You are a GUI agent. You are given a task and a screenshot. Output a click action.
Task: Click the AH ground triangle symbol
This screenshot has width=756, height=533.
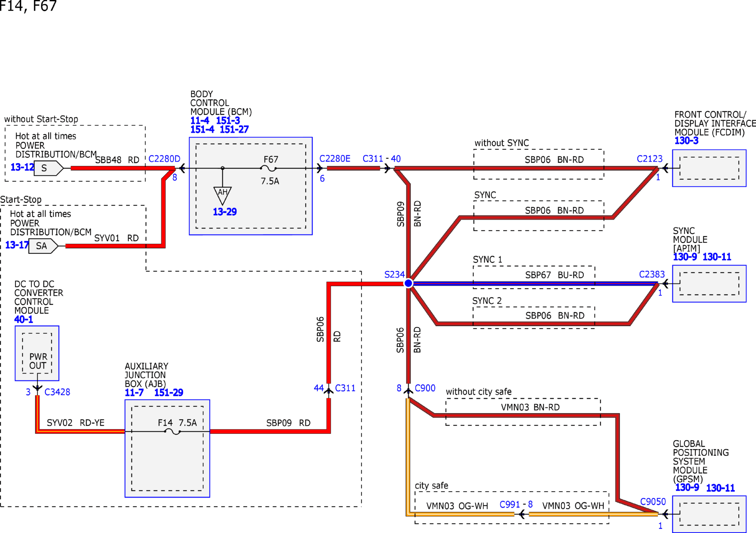(223, 196)
